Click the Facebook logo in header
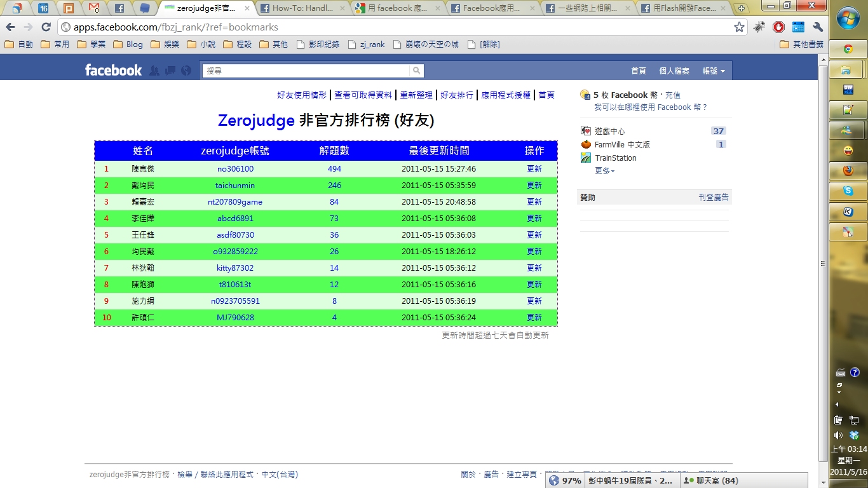The width and height of the screenshot is (868, 488). (x=114, y=71)
